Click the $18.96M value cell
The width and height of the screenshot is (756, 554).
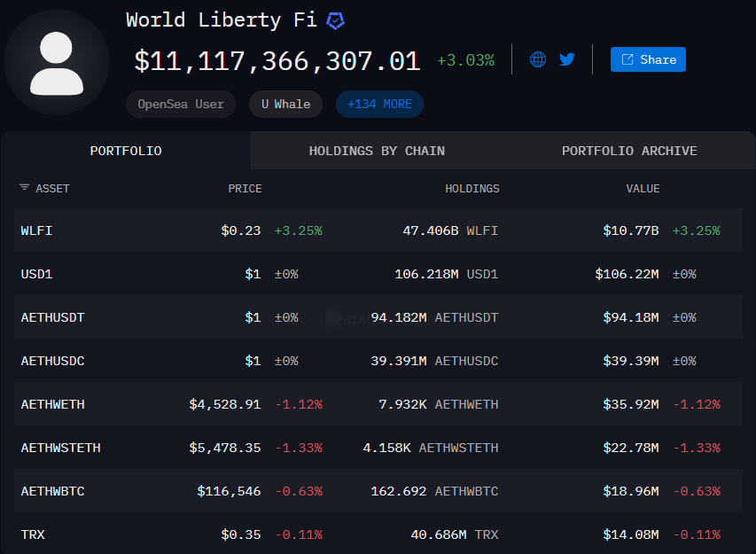631,491
